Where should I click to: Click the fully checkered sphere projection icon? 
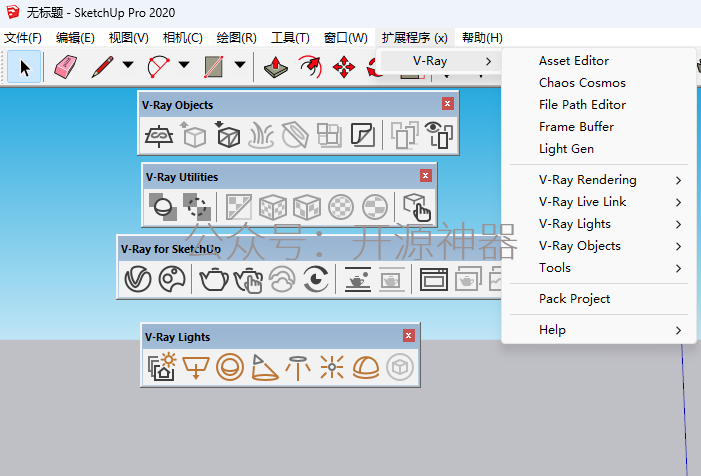[341, 207]
